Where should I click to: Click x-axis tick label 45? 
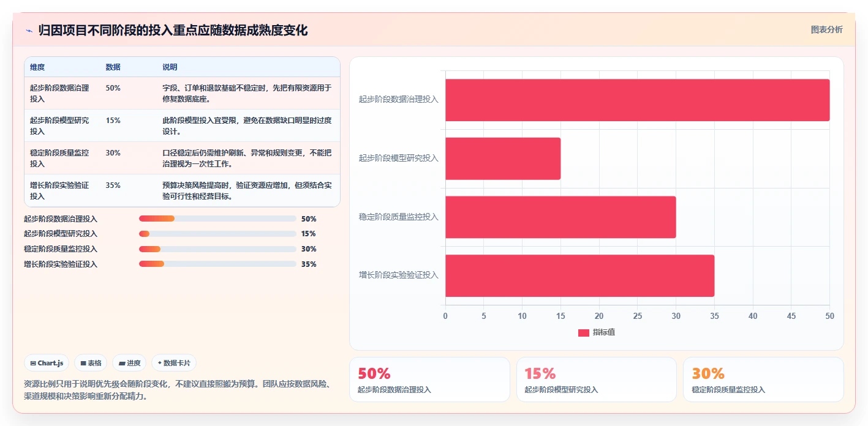[791, 316]
